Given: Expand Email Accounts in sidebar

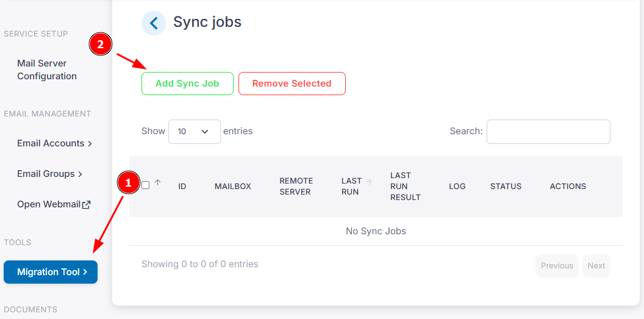Looking at the screenshot, I should coord(54,143).
